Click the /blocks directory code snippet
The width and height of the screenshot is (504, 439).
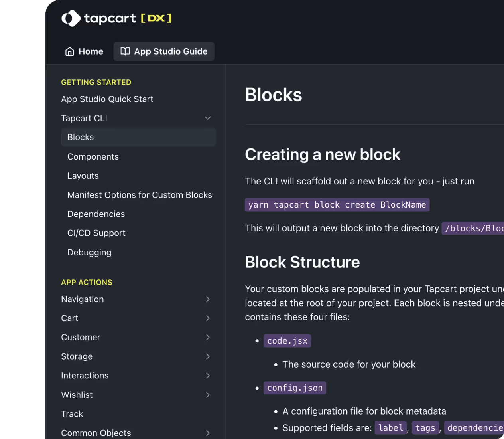coord(473,228)
